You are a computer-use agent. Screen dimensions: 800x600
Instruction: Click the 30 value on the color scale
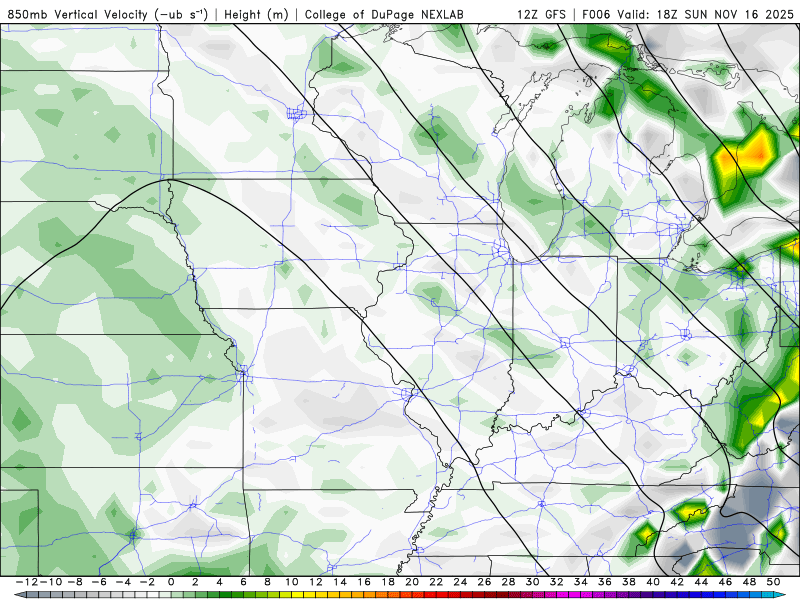pos(533,582)
